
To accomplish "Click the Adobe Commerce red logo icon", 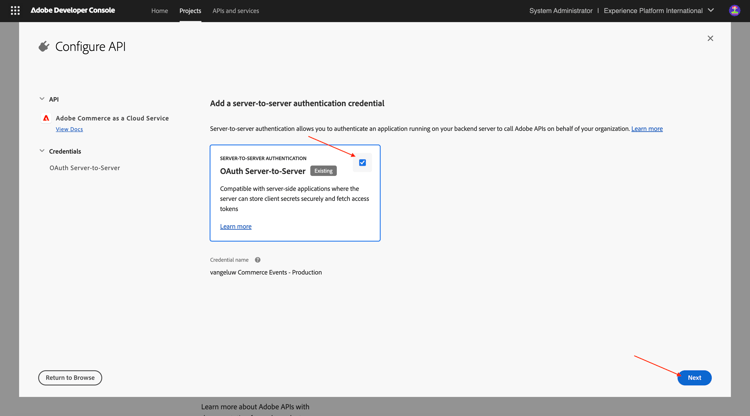I will click(46, 118).
